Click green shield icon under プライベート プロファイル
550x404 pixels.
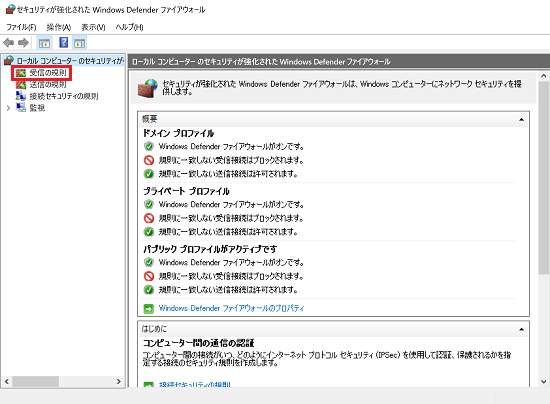pyautogui.click(x=149, y=204)
